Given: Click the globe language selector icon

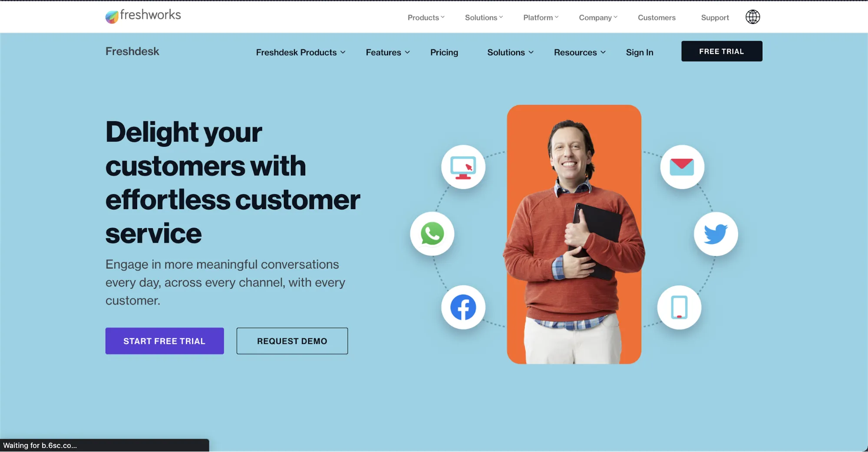Looking at the screenshot, I should 752,17.
